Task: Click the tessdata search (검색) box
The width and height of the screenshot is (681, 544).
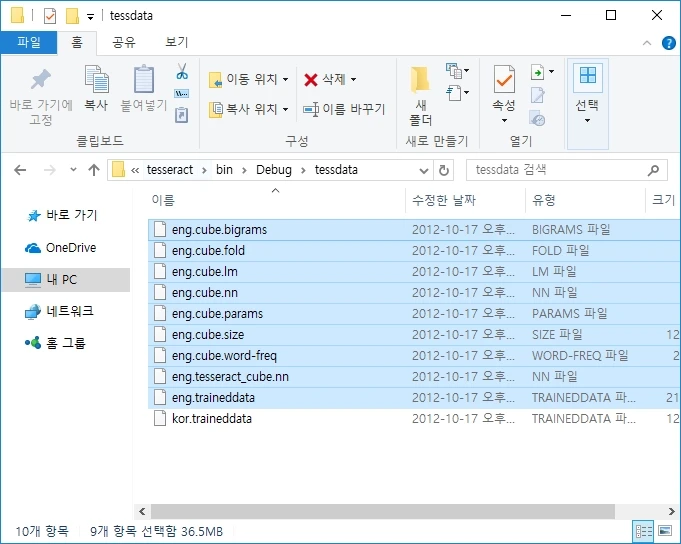Action: coord(560,170)
